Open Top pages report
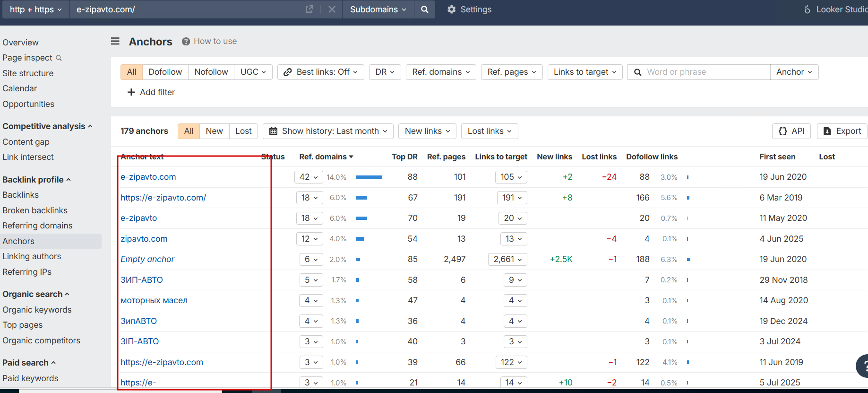This screenshot has width=868, height=393. point(23,325)
